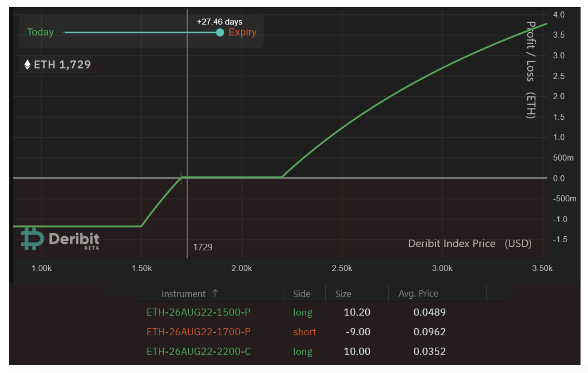Click the teal time slider handle
This screenshot has width=588, height=373.
220,32
